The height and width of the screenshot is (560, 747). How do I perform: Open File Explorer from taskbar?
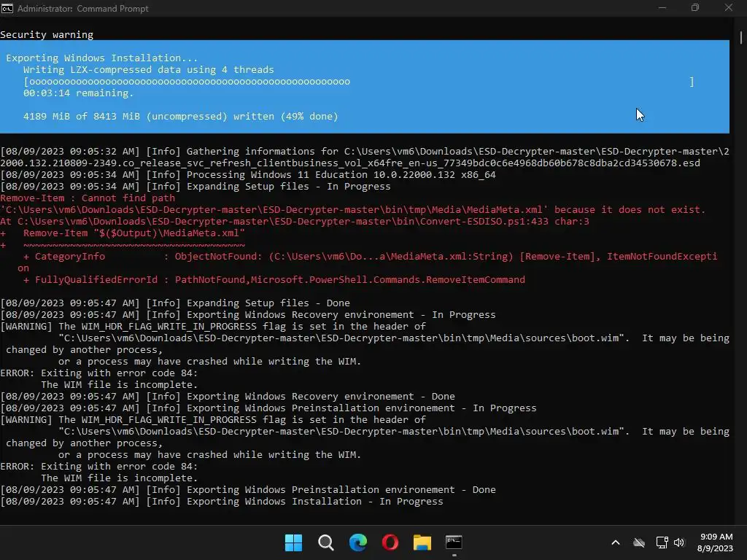422,542
